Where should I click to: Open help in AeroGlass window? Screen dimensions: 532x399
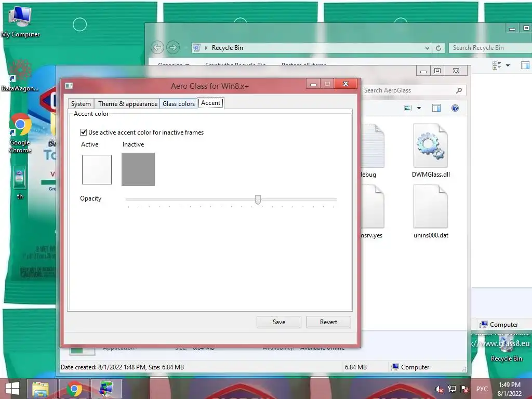point(455,108)
